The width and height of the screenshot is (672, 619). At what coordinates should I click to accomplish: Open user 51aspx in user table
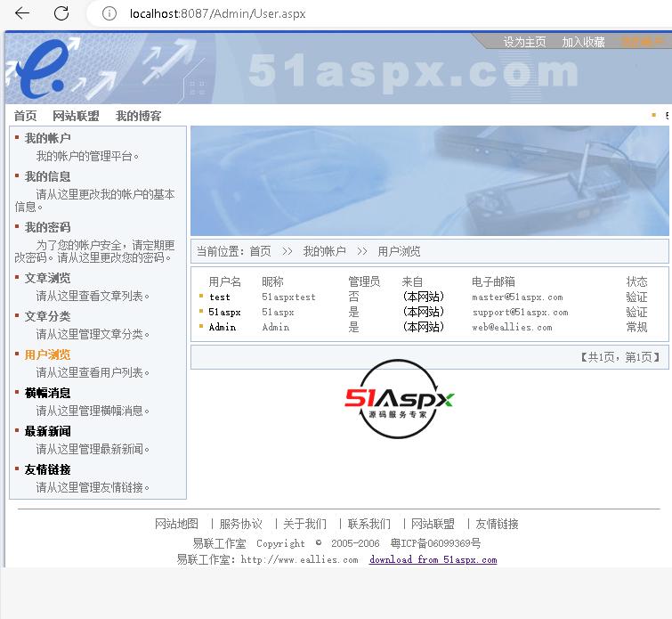(x=224, y=313)
